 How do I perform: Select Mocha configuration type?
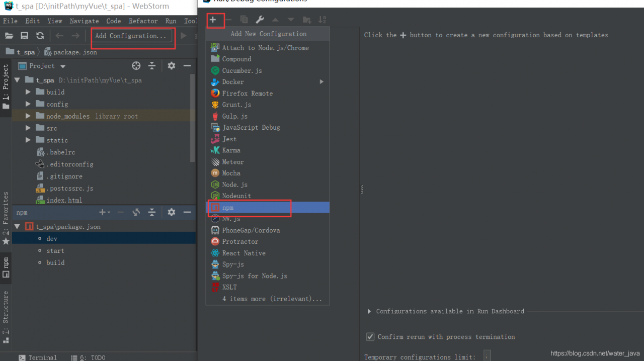coord(268,173)
